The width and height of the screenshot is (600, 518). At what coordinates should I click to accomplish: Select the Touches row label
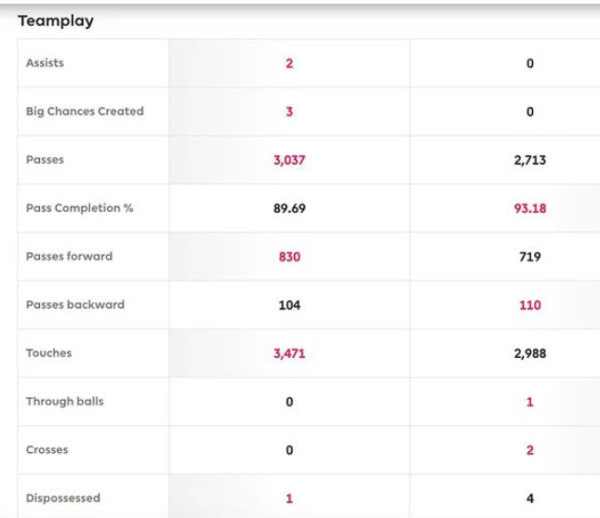[x=49, y=353]
